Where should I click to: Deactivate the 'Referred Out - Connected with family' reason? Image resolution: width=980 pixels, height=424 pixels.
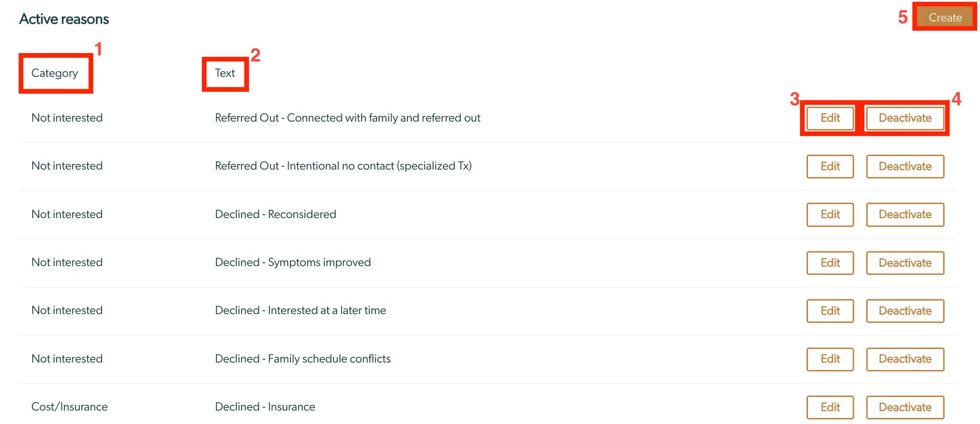(905, 118)
